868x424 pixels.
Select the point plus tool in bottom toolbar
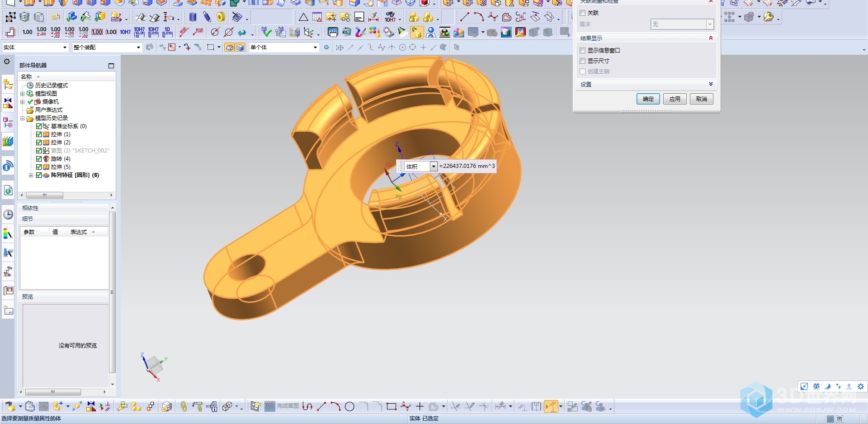[x=420, y=406]
